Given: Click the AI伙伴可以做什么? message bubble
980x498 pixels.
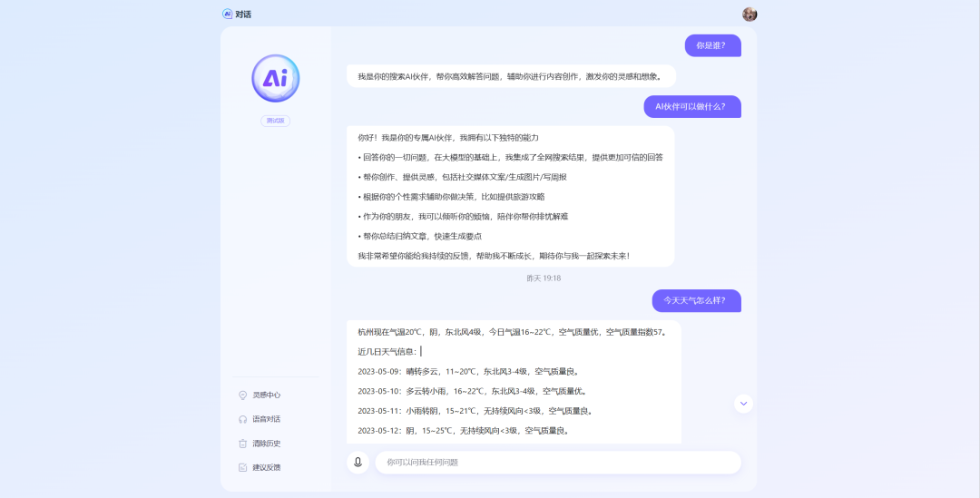Looking at the screenshot, I should tap(692, 106).
